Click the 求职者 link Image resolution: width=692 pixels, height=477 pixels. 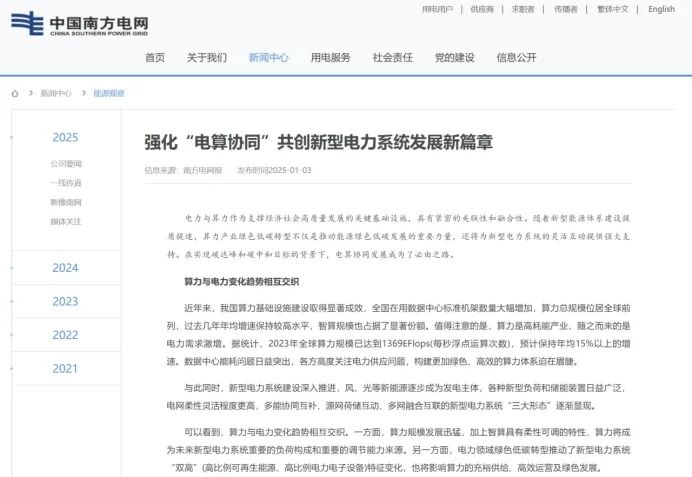coord(523,10)
